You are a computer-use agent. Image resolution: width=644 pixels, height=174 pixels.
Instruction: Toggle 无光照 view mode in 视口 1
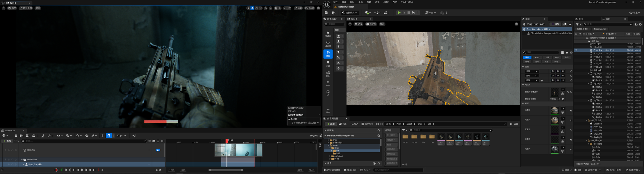(371, 24)
